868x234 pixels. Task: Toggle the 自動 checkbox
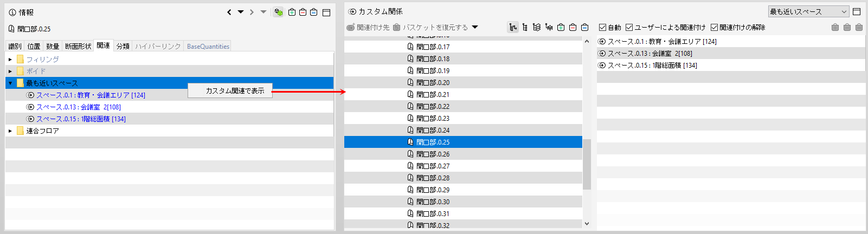pos(602,27)
